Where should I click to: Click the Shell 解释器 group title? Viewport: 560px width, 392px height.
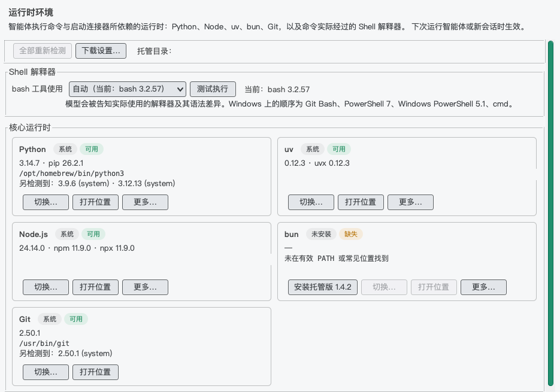[x=32, y=72]
